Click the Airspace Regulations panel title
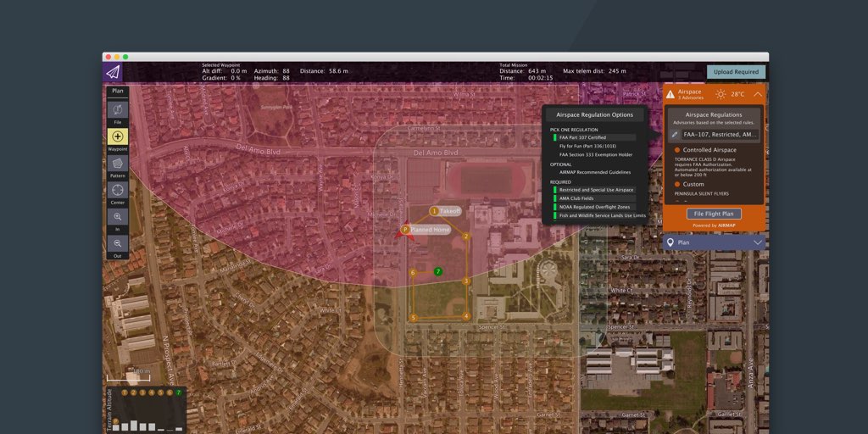The height and width of the screenshot is (434, 868). [x=714, y=114]
